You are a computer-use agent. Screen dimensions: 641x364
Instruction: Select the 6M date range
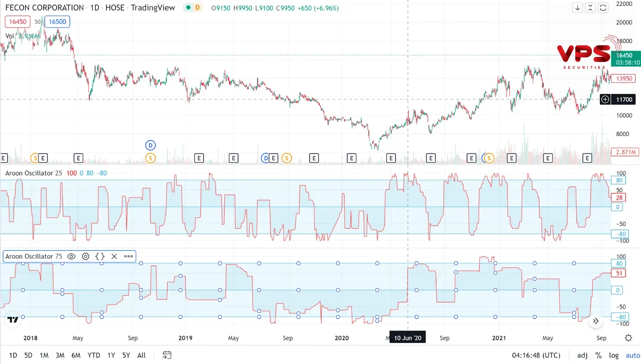76,355
